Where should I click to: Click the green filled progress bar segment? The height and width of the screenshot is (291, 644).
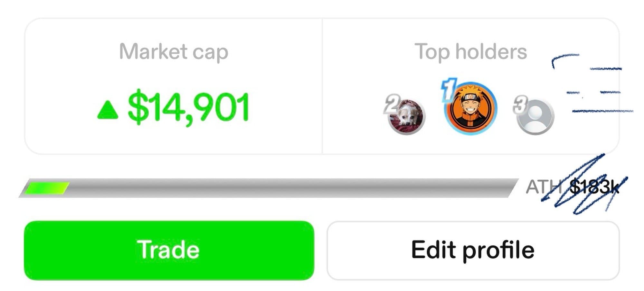tap(47, 188)
